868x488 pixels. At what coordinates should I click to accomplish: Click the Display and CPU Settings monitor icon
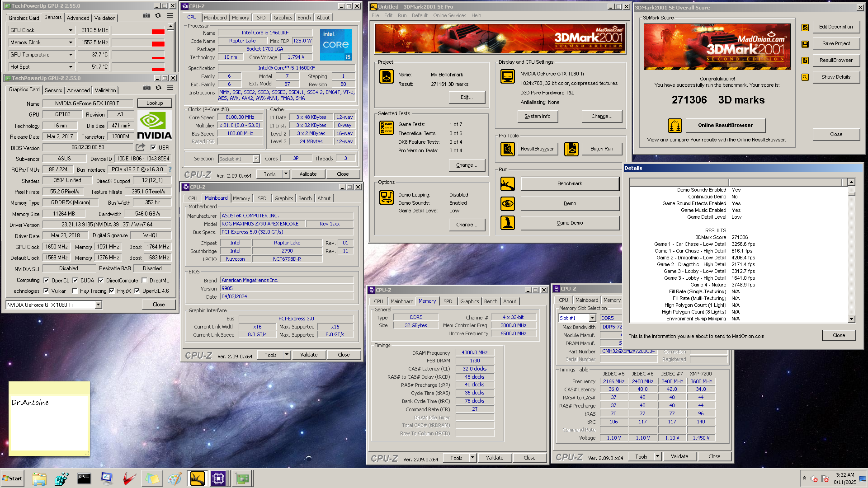point(508,76)
